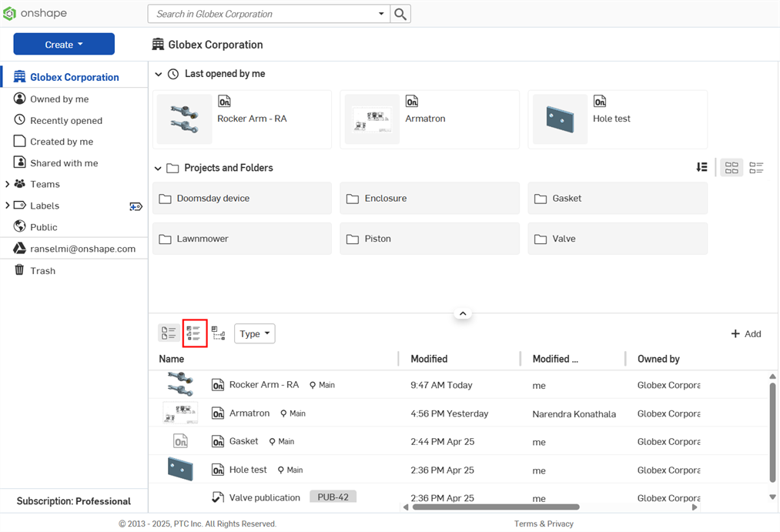Sort by the Owned by column header
Viewport: 780px width, 532px height.
coord(658,359)
